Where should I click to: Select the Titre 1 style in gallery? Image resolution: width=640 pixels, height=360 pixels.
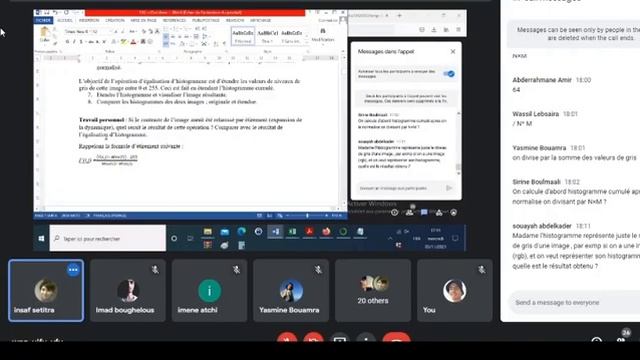point(267,36)
